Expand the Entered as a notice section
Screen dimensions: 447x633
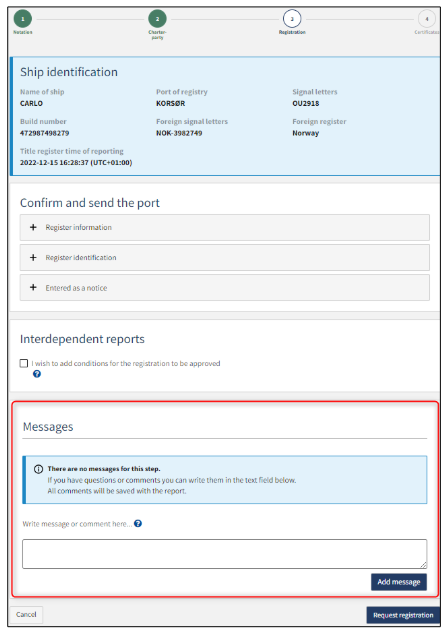pos(225,287)
